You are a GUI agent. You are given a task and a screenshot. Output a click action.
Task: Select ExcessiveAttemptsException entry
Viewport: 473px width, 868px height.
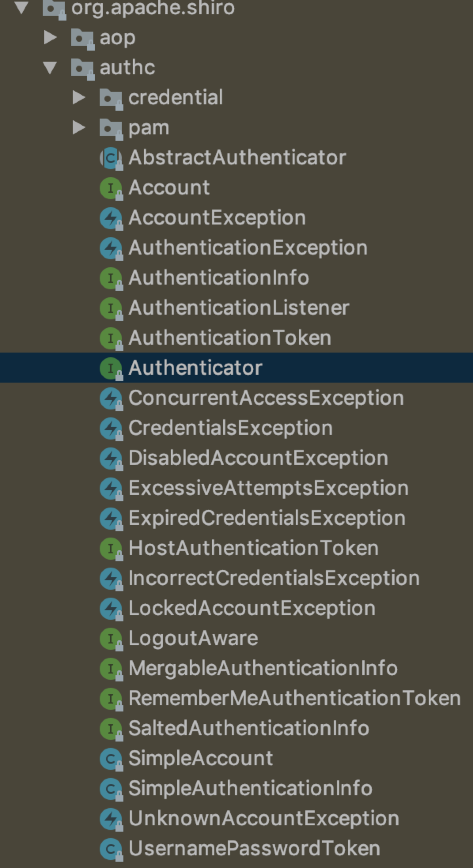click(269, 488)
